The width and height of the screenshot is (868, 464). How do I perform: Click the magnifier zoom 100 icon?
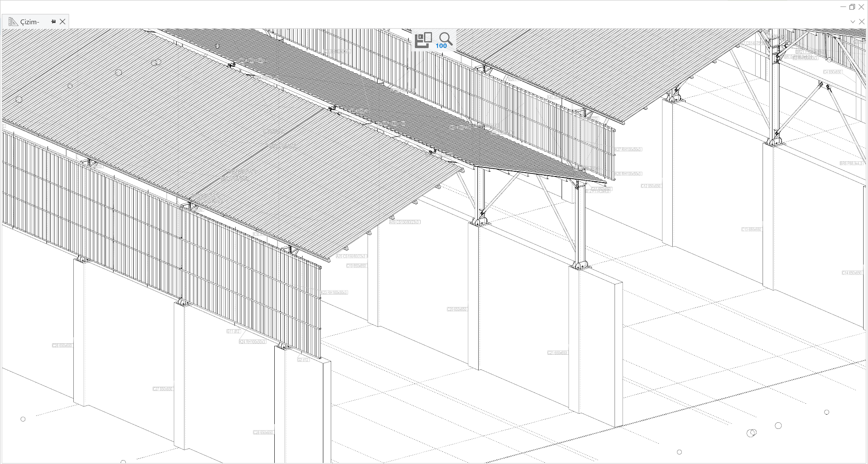coord(445,40)
